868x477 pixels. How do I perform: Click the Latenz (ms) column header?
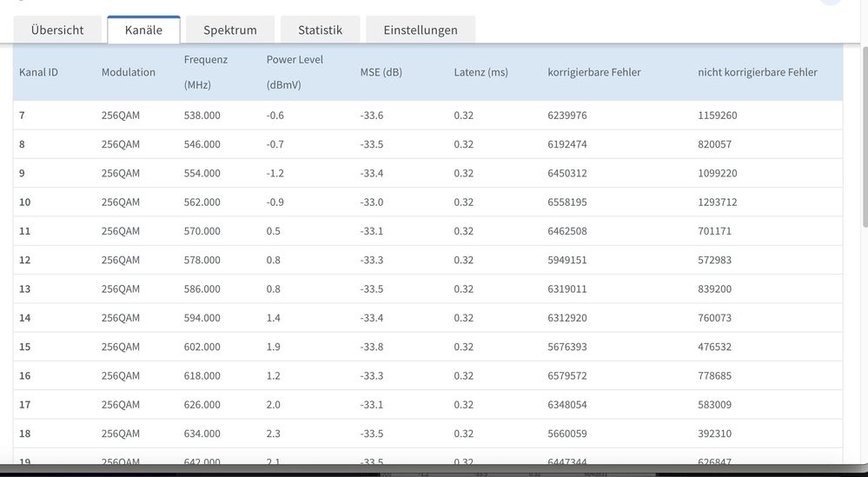(x=480, y=72)
